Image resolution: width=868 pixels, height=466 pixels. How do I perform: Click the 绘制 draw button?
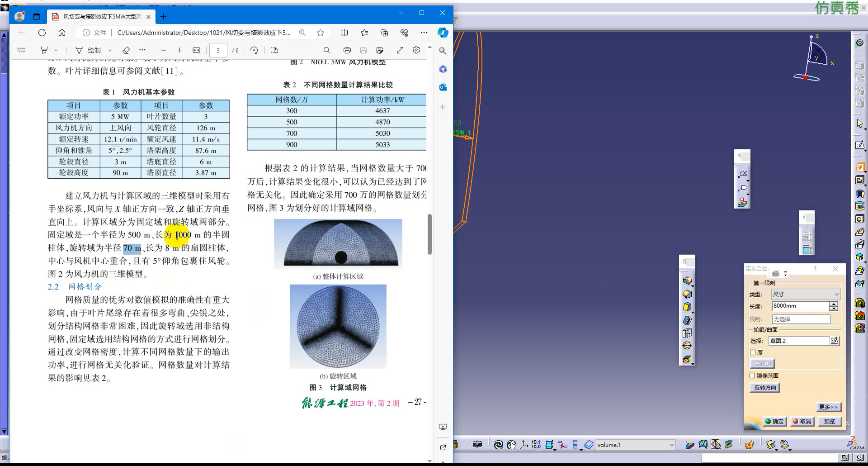point(89,50)
